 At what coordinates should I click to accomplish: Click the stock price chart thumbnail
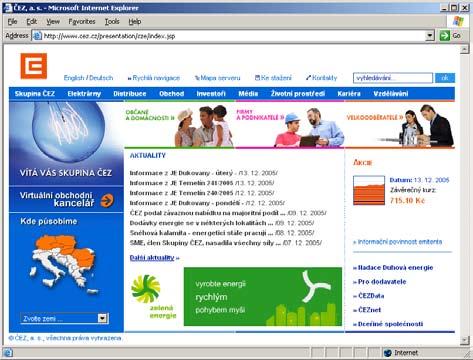(x=369, y=190)
